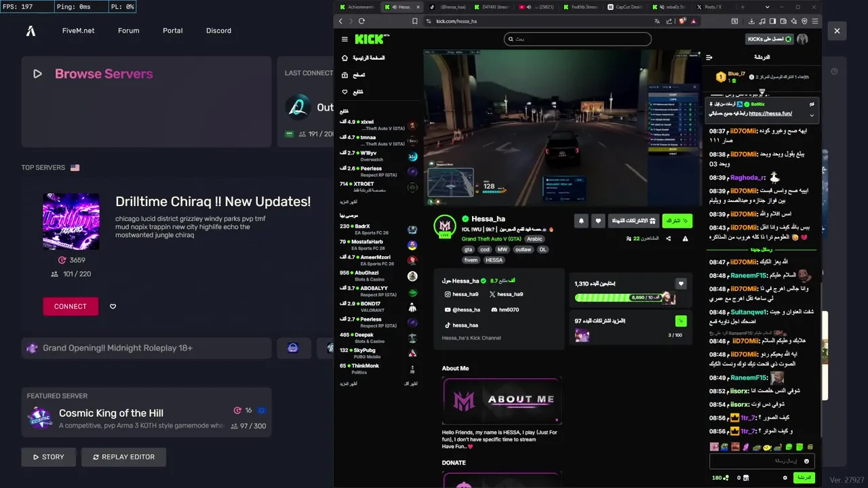The height and width of the screenshot is (488, 868).
Task: Open a new browser tab
Action: [x=743, y=7]
